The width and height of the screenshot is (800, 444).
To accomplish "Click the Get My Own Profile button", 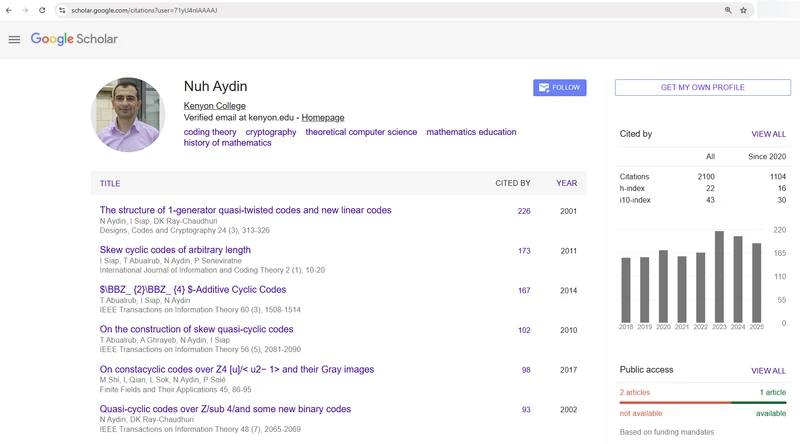I will pyautogui.click(x=702, y=88).
